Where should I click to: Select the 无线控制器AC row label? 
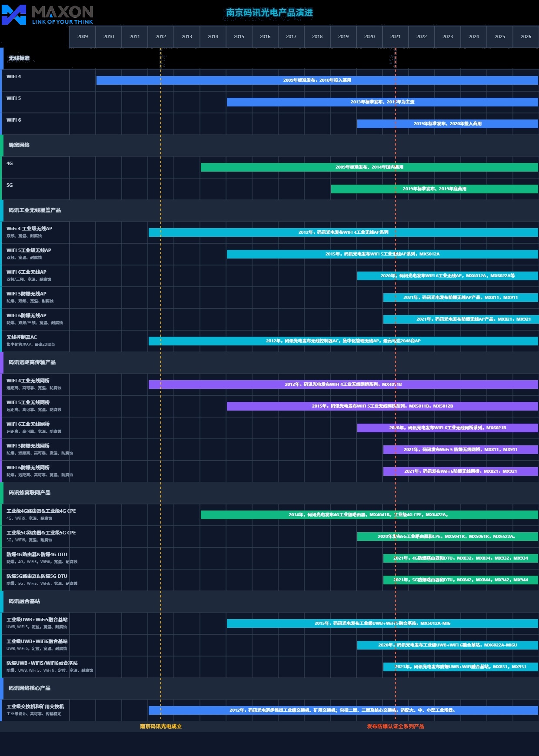(x=22, y=338)
